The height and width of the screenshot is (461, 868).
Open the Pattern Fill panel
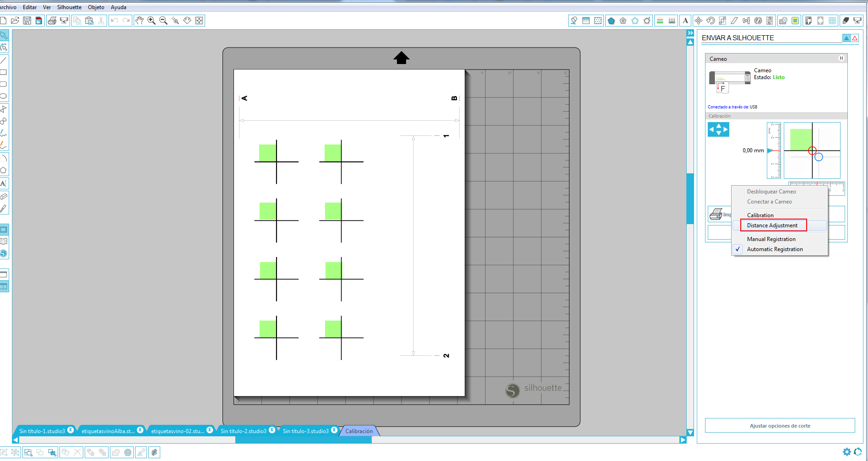click(598, 21)
